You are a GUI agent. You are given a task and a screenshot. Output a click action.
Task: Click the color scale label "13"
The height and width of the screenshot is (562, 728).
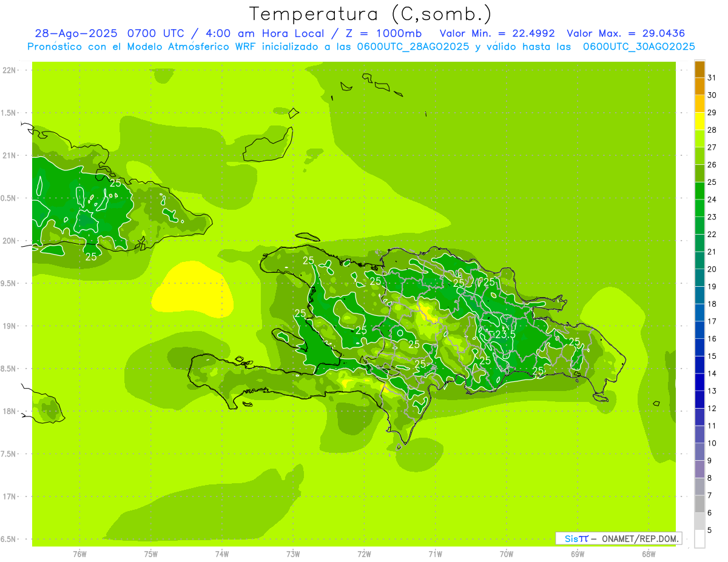(712, 391)
